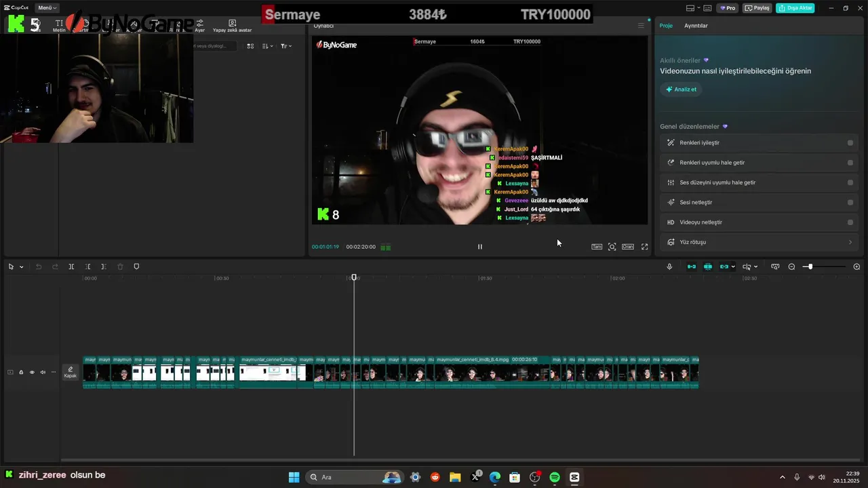Open the player panel hamburger menu
This screenshot has width=868, height=488.
point(641,26)
